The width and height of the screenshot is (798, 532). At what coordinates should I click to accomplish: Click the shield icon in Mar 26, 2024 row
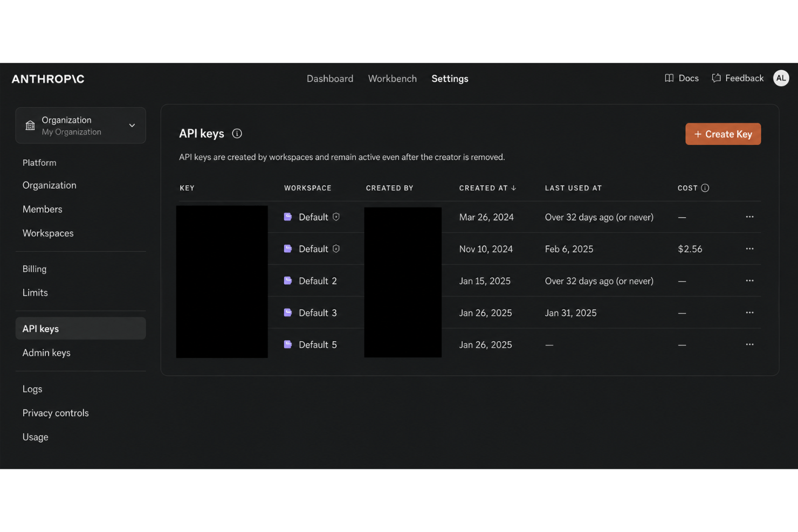point(336,217)
